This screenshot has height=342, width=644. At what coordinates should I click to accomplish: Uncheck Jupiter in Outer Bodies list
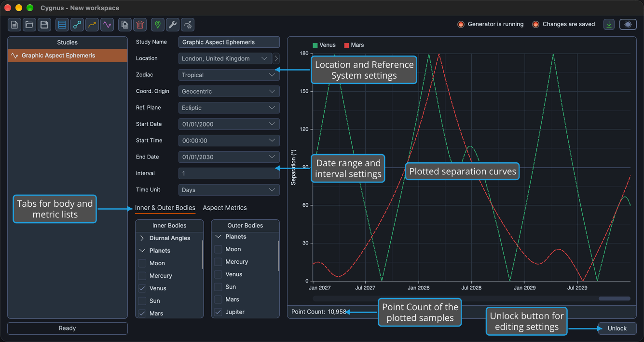coord(218,312)
